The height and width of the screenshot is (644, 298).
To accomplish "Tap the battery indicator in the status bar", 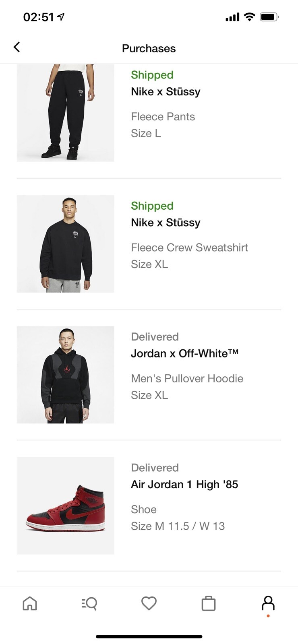I will (269, 16).
